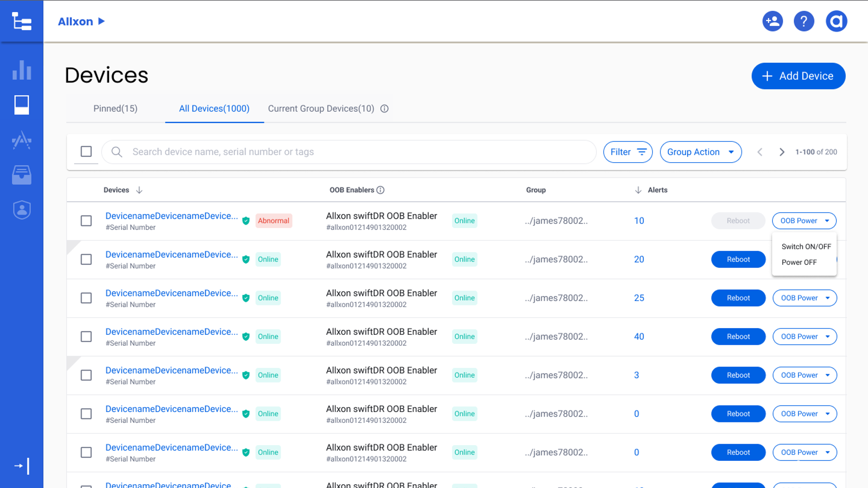This screenshot has width=868, height=488.
Task: Open the applications sidebar icon
Action: [x=22, y=140]
